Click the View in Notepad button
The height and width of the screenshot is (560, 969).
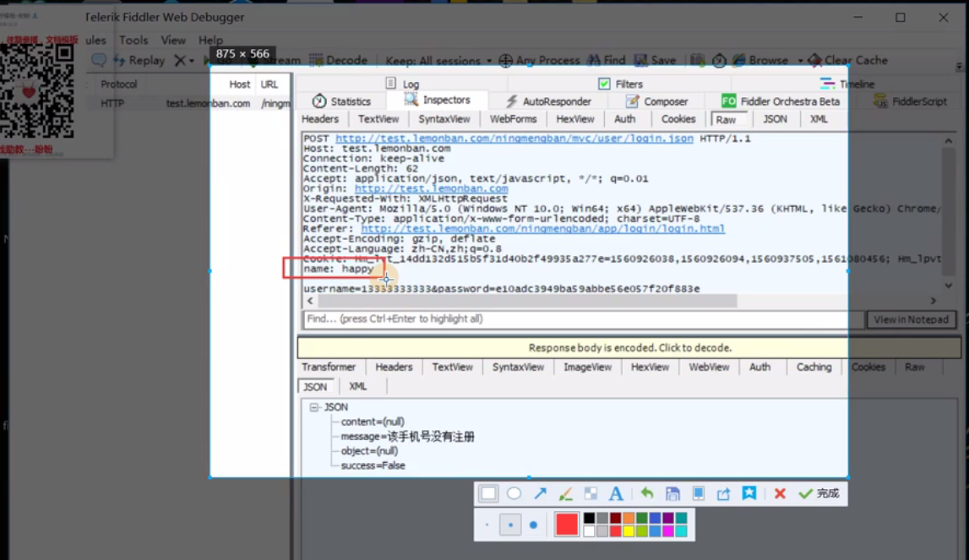pos(911,319)
